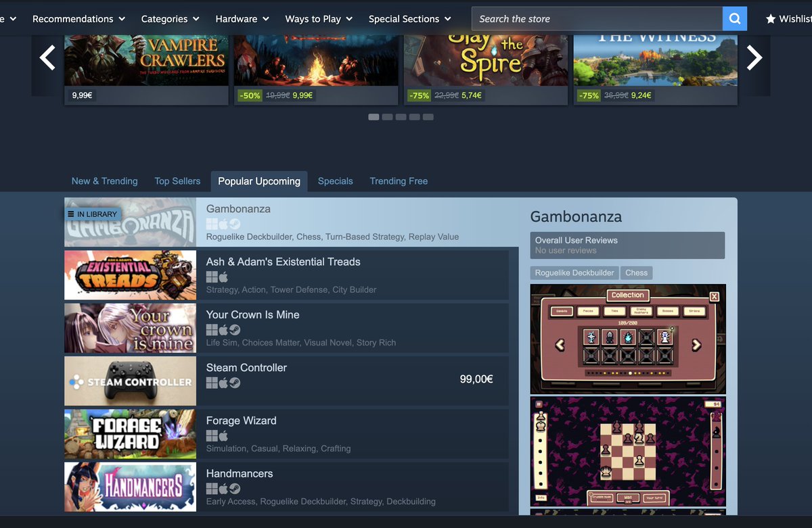Image resolution: width=812 pixels, height=528 pixels.
Task: Expand the Hardware dropdown menu
Action: click(x=242, y=19)
